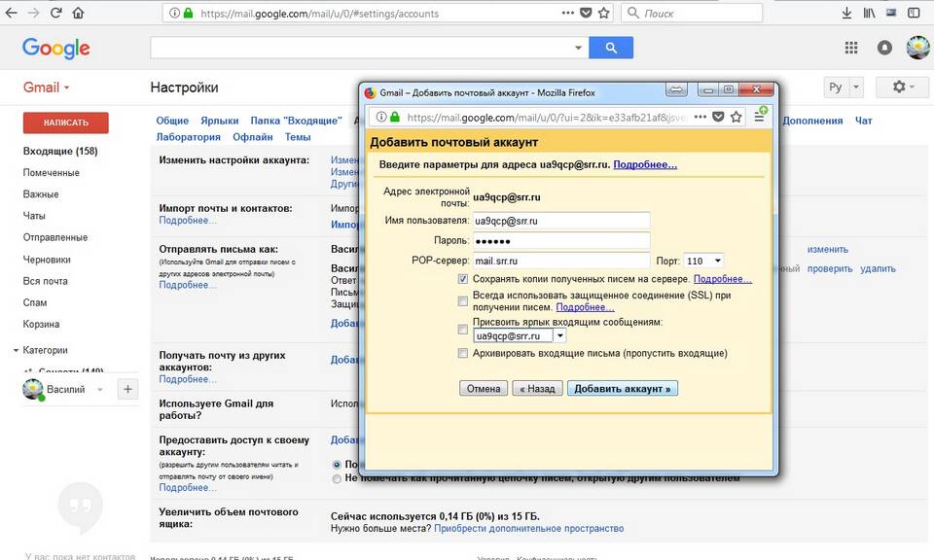Click 'Приобрести дополнительное пространство' link

[x=529, y=529]
